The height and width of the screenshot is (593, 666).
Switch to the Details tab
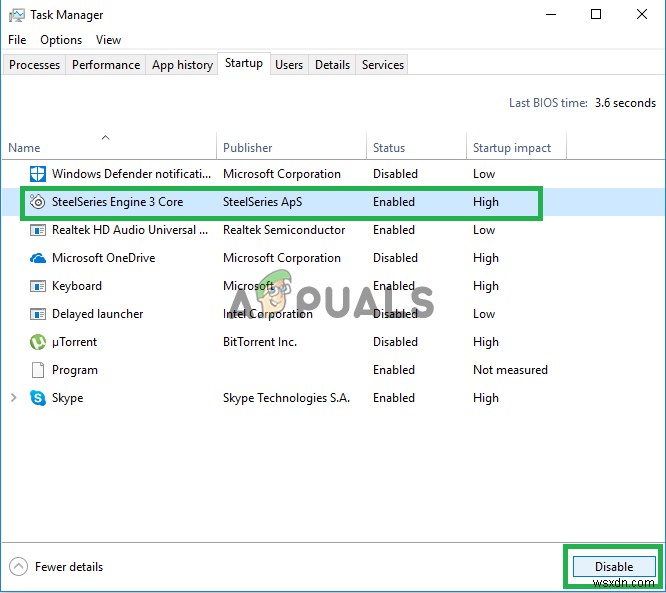[x=332, y=65]
